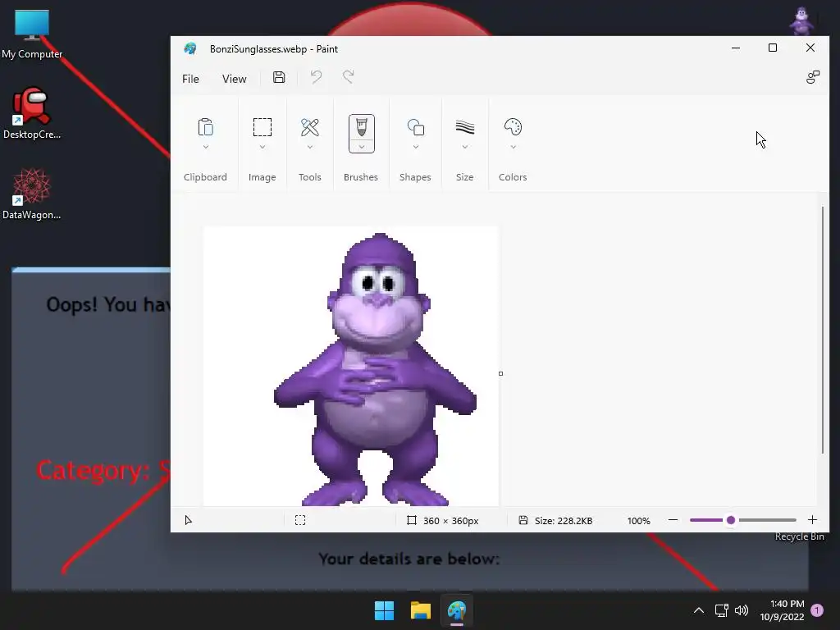Click the Colors group label

click(x=513, y=177)
